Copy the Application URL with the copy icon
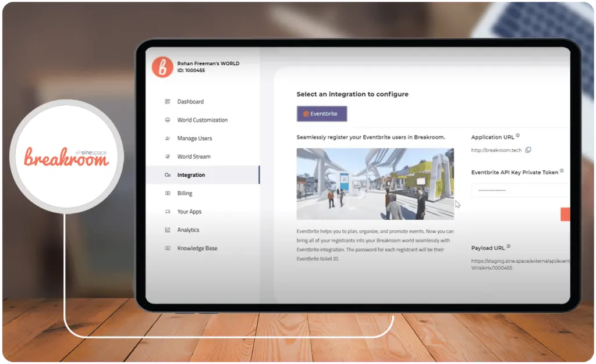The width and height of the screenshot is (596, 364). pos(528,150)
